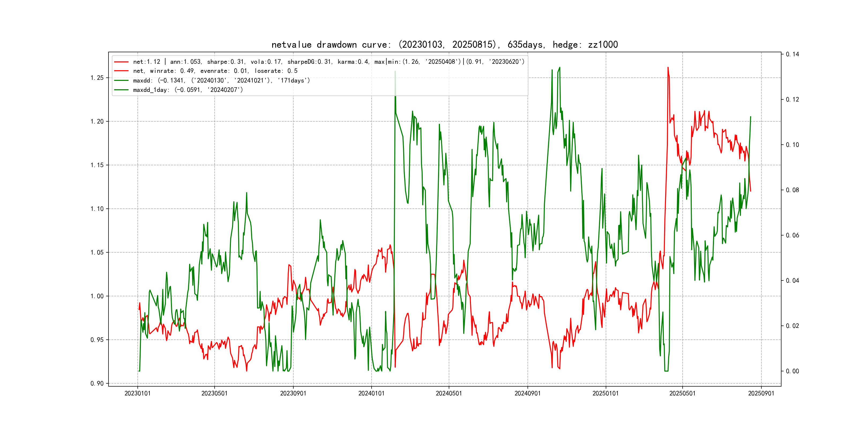Click the 20250901 x-axis tick label
Image resolution: width=868 pixels, height=434 pixels.
tap(761, 393)
